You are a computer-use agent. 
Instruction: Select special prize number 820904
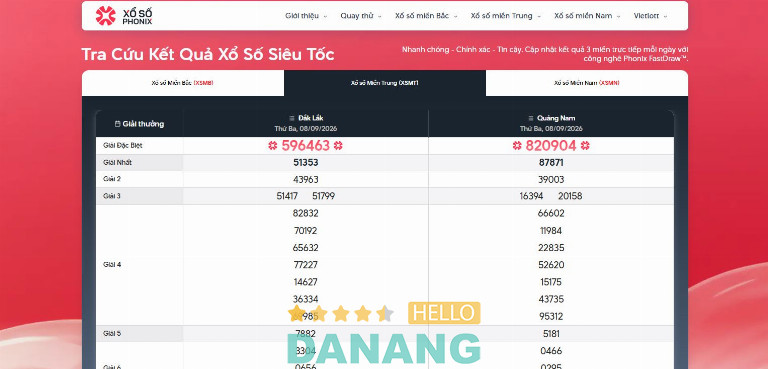(x=551, y=146)
